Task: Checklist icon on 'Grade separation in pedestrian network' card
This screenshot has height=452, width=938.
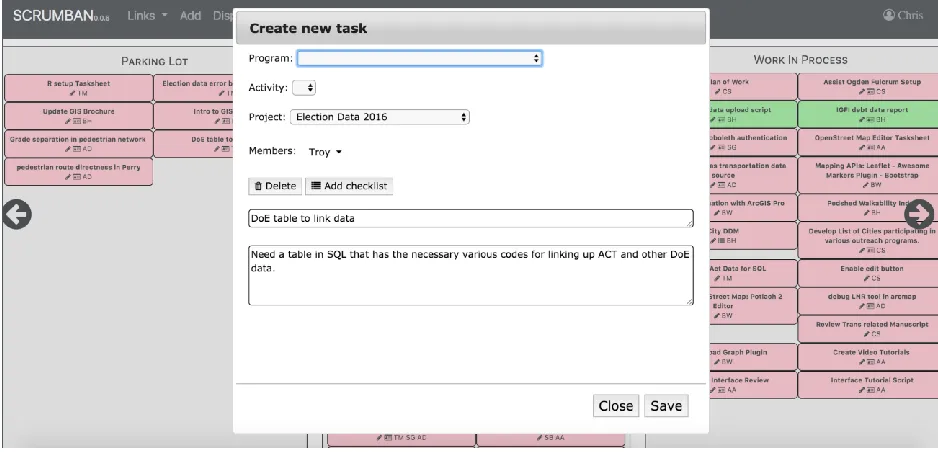Action: point(77,149)
